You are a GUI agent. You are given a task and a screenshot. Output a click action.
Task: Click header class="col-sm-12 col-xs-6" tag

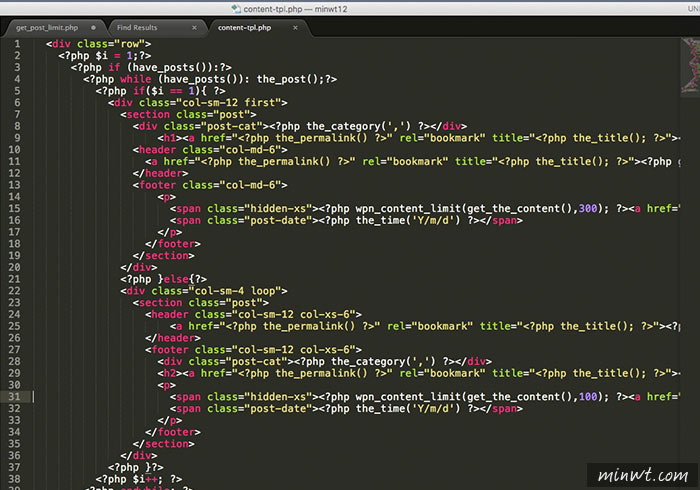(x=253, y=314)
